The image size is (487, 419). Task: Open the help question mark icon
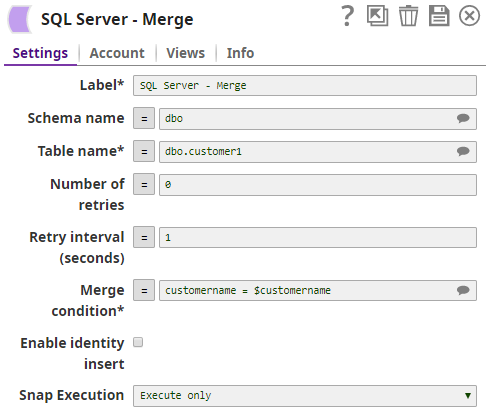(x=347, y=16)
